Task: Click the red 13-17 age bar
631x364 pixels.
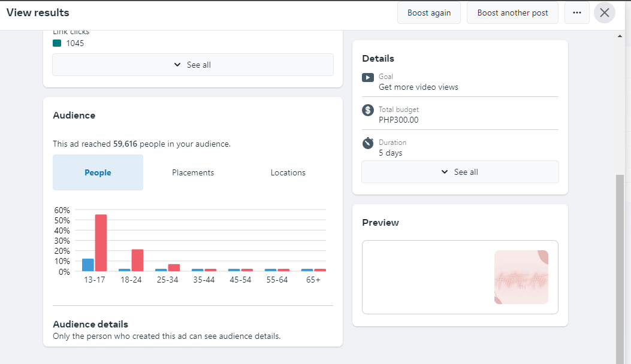Action: [x=101, y=243]
